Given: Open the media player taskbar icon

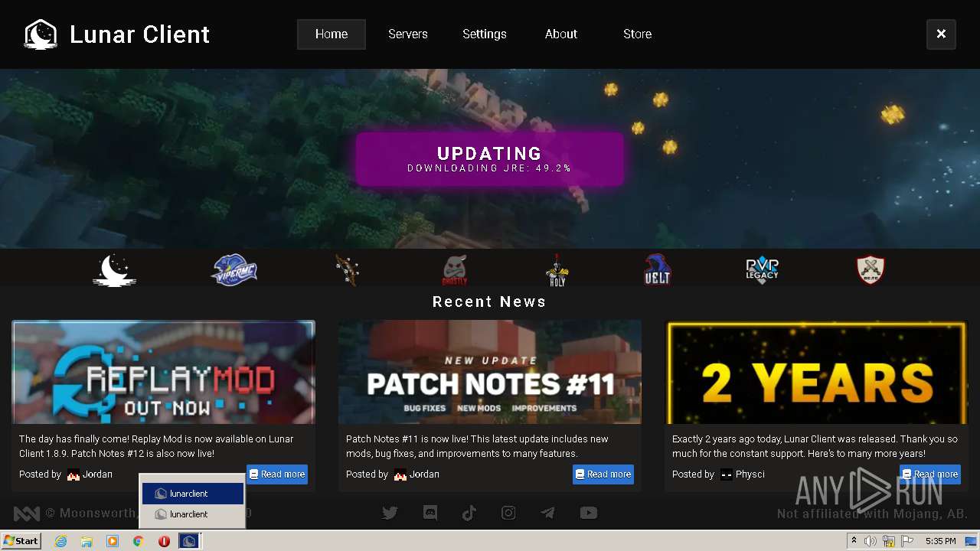Looking at the screenshot, I should [x=113, y=541].
